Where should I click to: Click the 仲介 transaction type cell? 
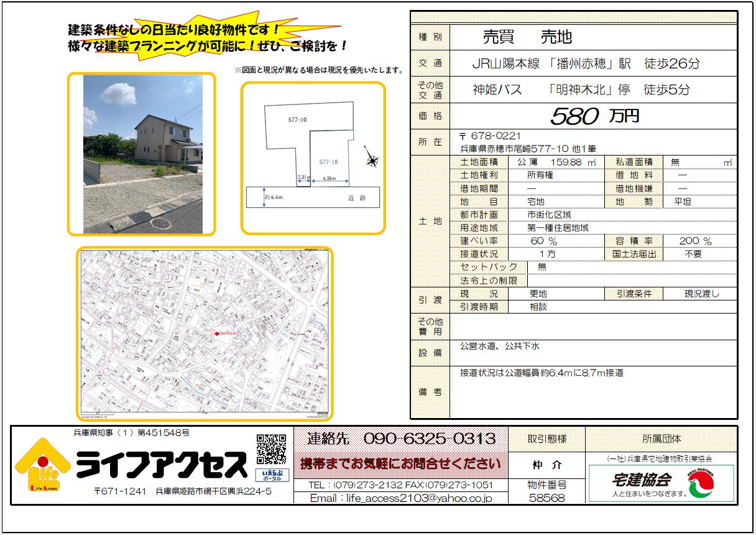coord(546,465)
